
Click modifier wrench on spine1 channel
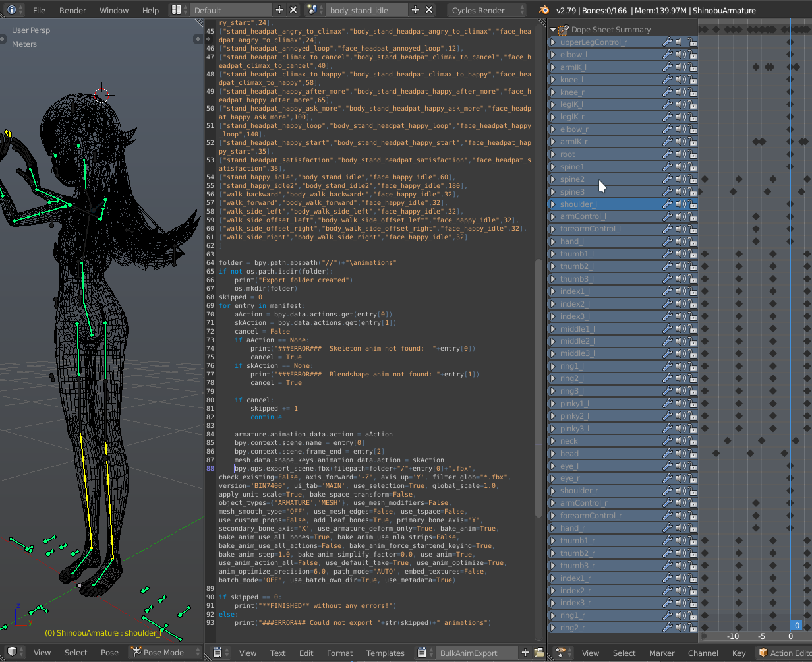[x=667, y=167]
